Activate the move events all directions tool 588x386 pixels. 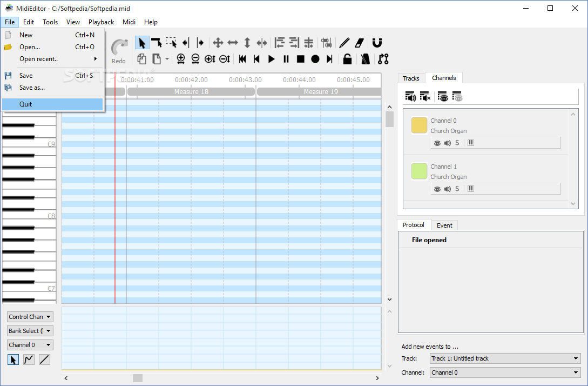click(218, 43)
